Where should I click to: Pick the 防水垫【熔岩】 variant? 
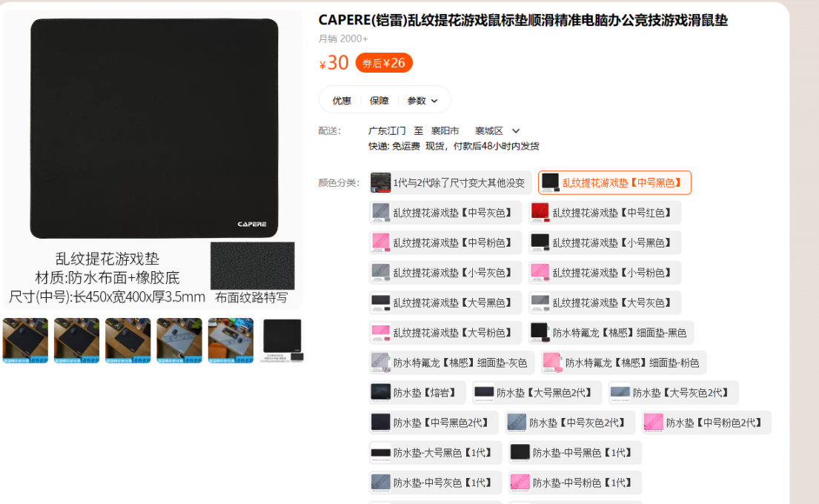coord(417,393)
